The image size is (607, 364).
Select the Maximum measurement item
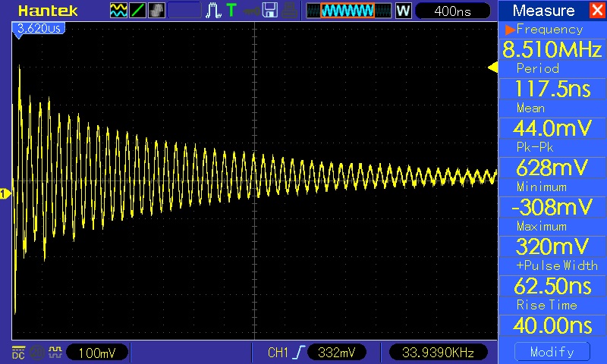[x=542, y=226]
